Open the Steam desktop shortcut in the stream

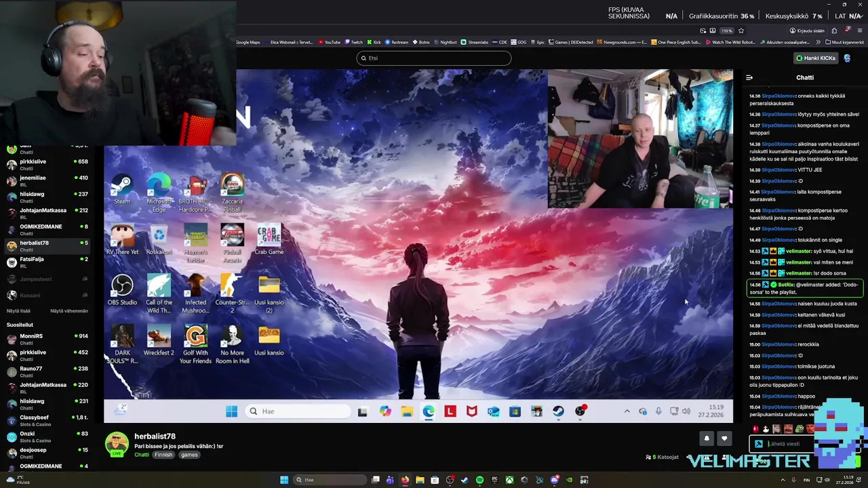122,188
